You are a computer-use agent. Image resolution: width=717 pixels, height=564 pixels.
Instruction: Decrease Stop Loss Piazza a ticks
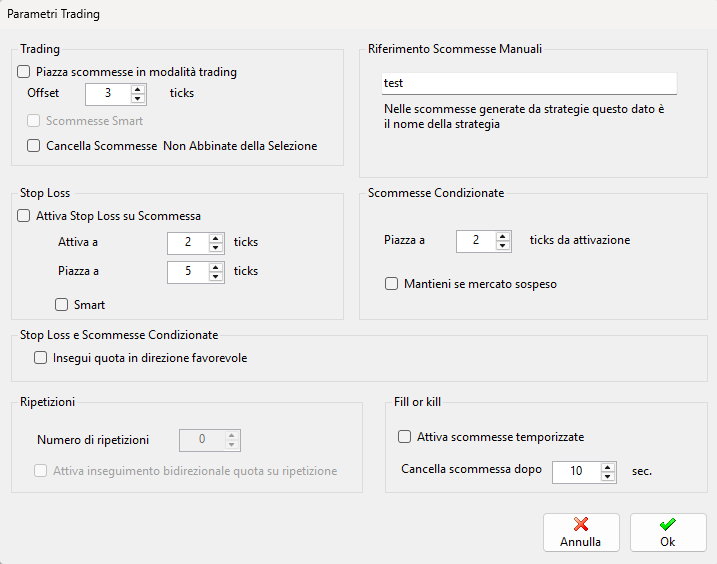tap(215, 276)
